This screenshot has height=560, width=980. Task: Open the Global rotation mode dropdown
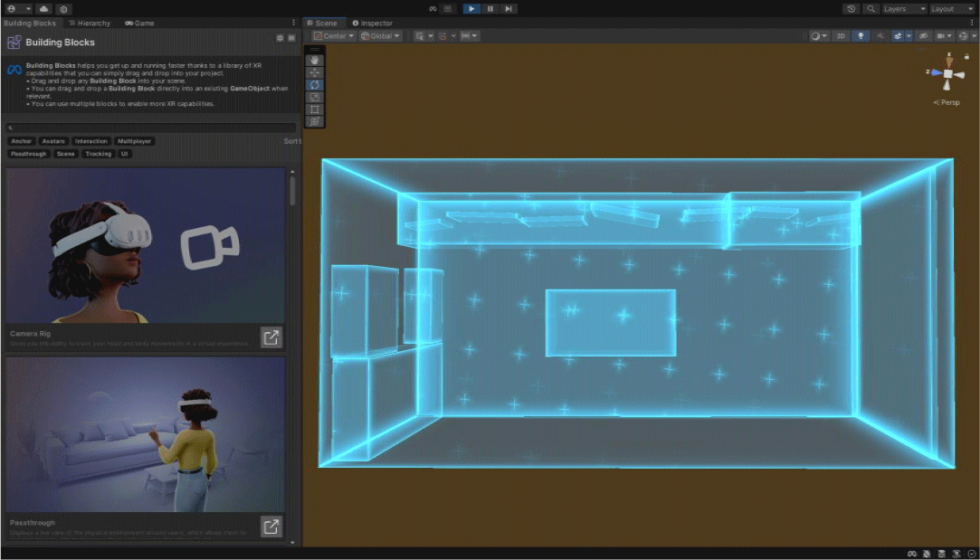click(x=380, y=36)
